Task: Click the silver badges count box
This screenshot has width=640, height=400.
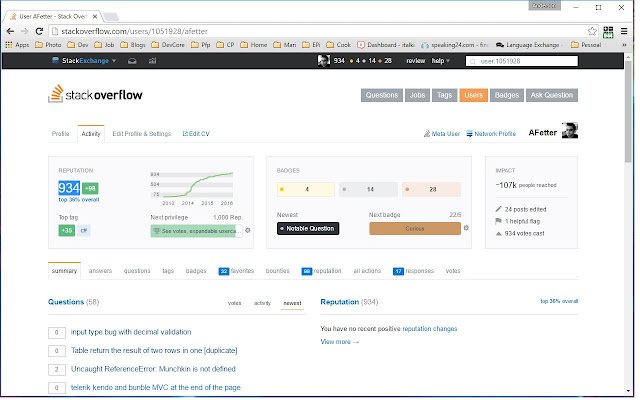Action: click(x=368, y=189)
